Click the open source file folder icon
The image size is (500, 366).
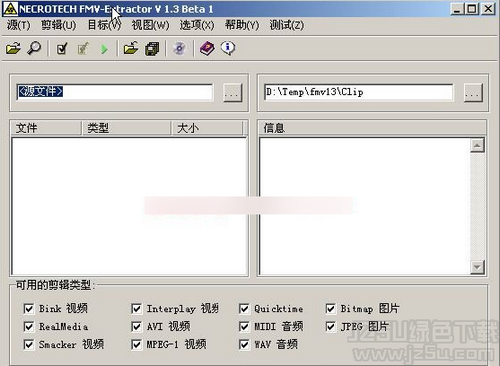pyautogui.click(x=13, y=49)
